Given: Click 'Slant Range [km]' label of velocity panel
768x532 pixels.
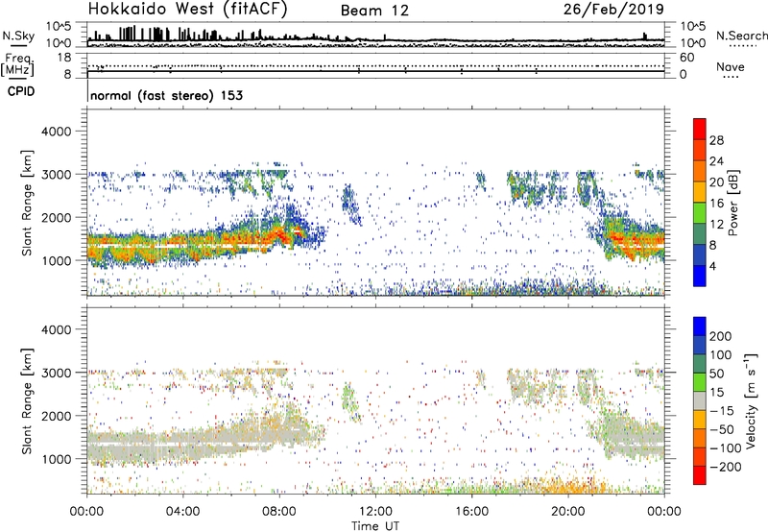Looking at the screenshot, I should [27, 401].
